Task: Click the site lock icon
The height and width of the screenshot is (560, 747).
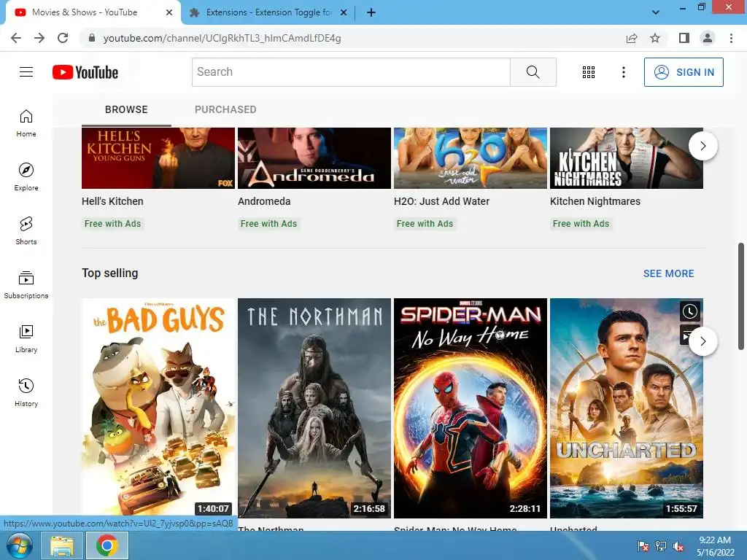Action: point(92,38)
